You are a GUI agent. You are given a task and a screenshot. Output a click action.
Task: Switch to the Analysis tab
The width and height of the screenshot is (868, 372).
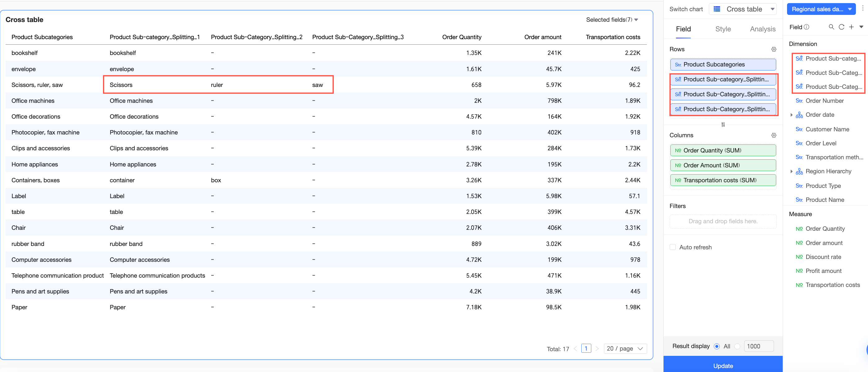click(763, 29)
